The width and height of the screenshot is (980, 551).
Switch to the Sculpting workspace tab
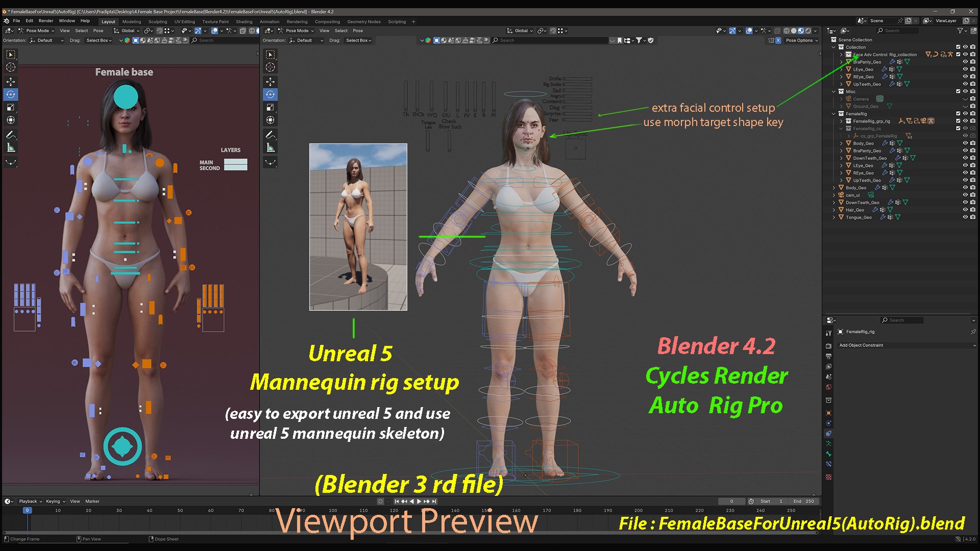pos(158,21)
